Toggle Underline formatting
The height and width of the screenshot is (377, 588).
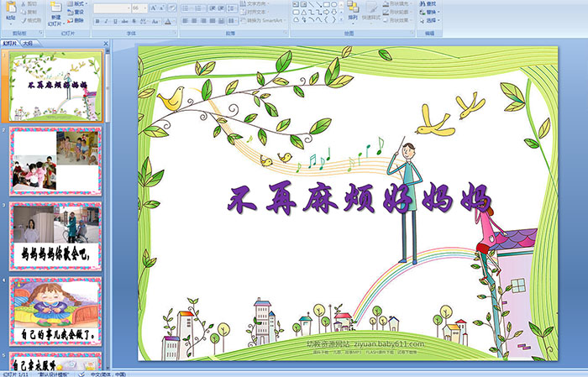coord(115,21)
